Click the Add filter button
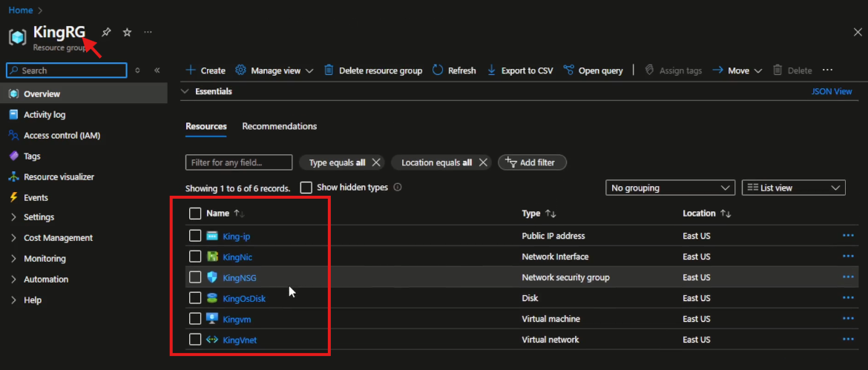Viewport: 868px width, 370px height. (x=532, y=162)
